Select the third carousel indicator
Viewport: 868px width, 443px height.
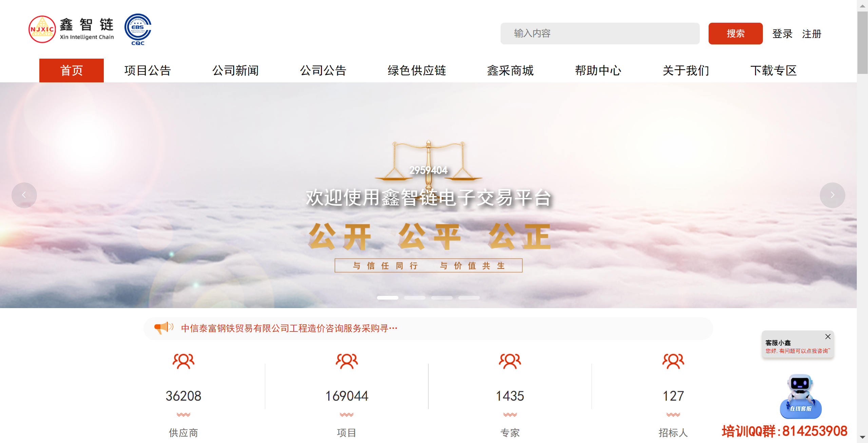[442, 298]
